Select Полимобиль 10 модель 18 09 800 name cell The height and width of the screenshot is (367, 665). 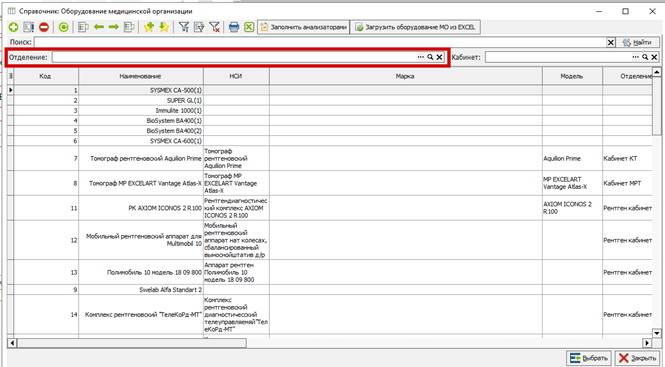141,272
